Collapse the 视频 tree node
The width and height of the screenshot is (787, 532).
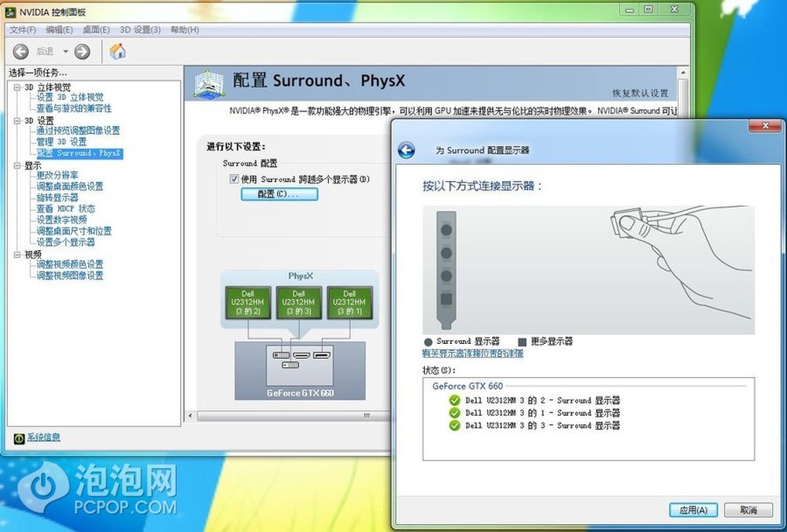[17, 254]
